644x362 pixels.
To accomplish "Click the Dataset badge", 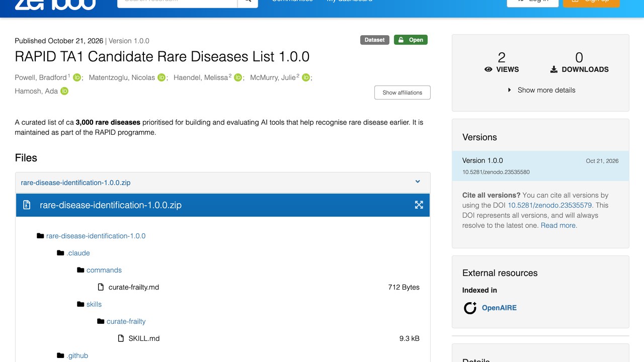I will point(375,40).
